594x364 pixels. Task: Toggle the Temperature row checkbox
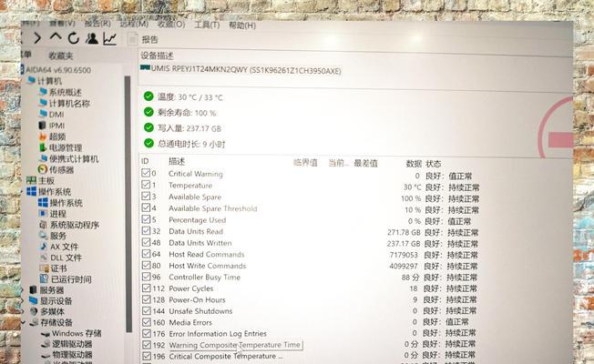[x=146, y=184]
